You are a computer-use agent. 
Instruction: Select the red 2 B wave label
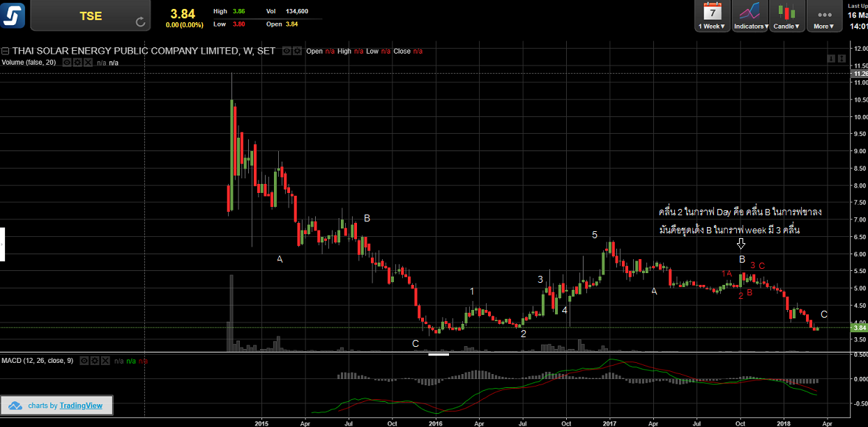pyautogui.click(x=745, y=294)
